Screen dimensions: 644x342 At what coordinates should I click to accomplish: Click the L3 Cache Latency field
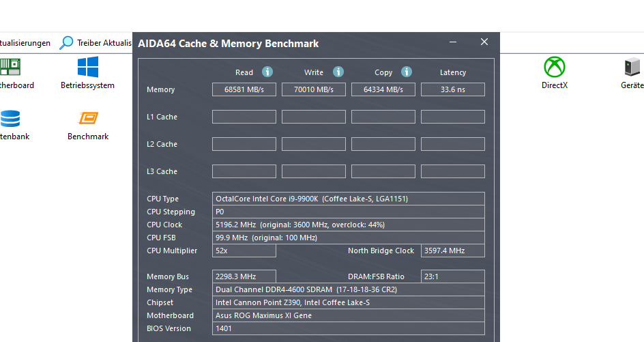pos(453,171)
